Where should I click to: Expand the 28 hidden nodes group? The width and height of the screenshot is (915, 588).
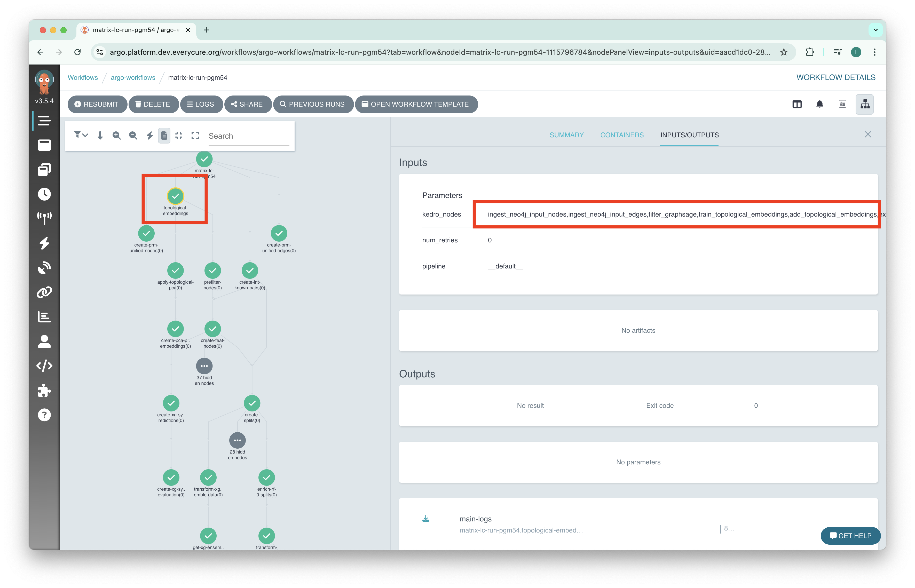[237, 440]
